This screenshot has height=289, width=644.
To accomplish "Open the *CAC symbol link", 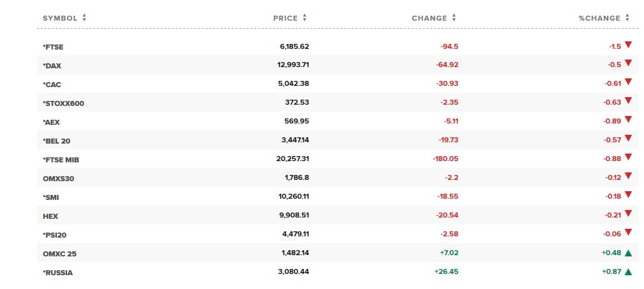I will point(52,85).
